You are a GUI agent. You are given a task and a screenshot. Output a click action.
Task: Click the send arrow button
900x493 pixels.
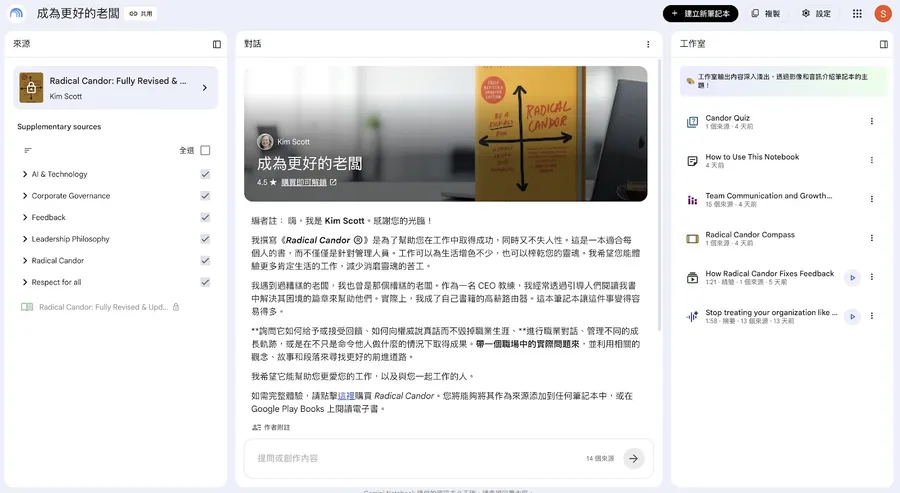tap(633, 459)
